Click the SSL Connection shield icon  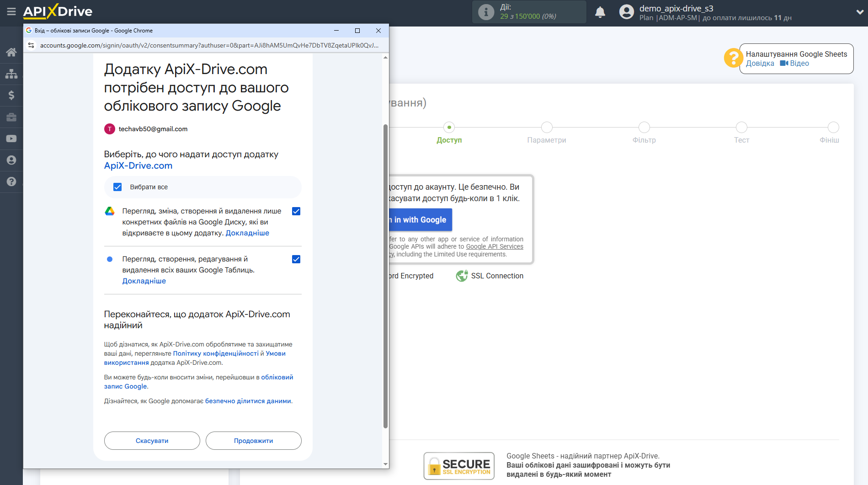462,276
